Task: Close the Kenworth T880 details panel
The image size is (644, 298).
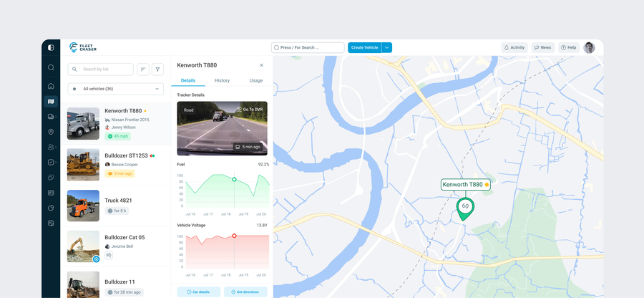Action: (x=262, y=65)
